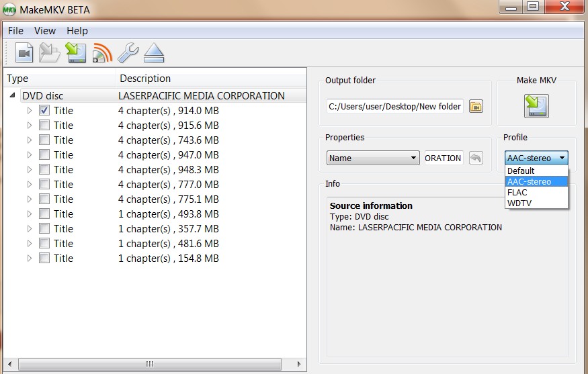Check the 915.6 MB title checkbox

pos(44,125)
